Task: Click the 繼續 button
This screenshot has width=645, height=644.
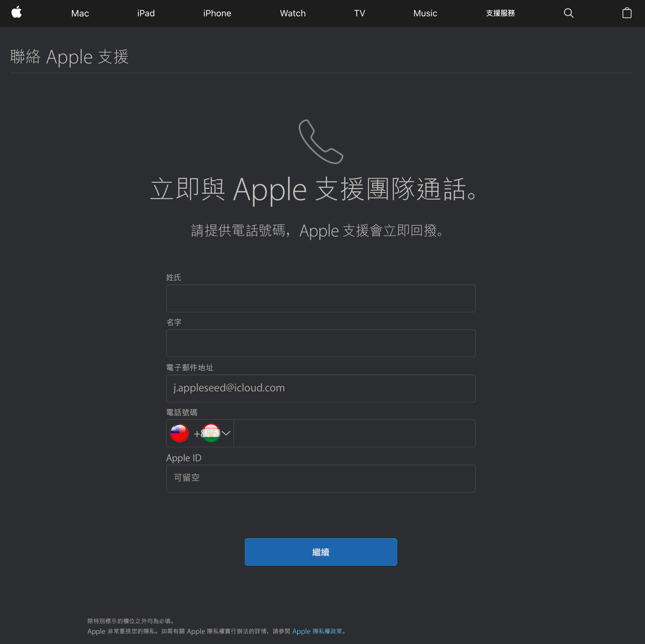Action: [x=321, y=552]
